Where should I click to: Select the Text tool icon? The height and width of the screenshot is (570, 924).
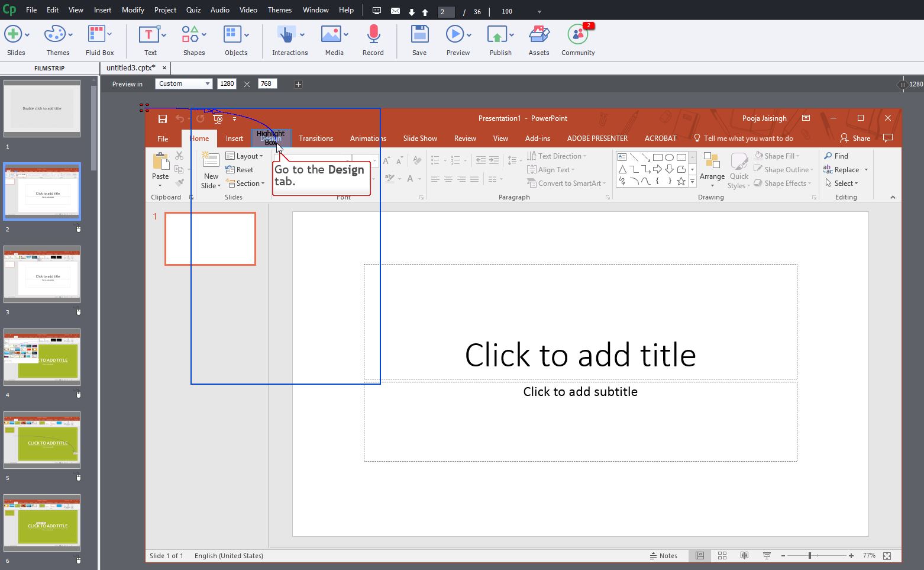(148, 35)
